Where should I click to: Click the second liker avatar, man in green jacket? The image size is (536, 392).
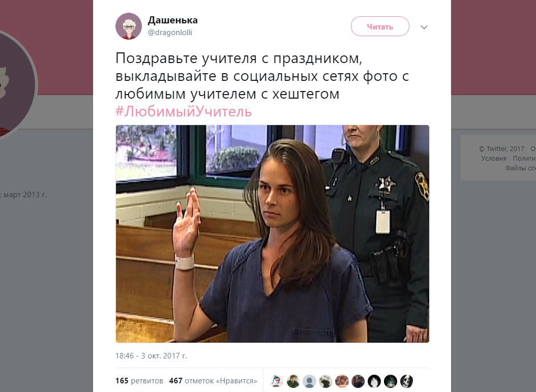coord(293,381)
